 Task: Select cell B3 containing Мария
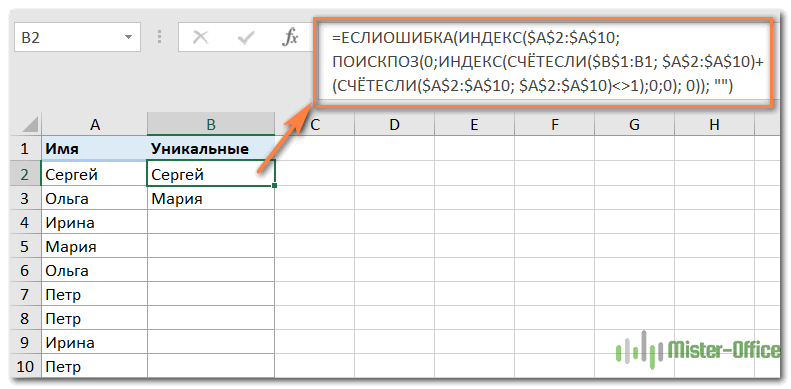pos(211,199)
